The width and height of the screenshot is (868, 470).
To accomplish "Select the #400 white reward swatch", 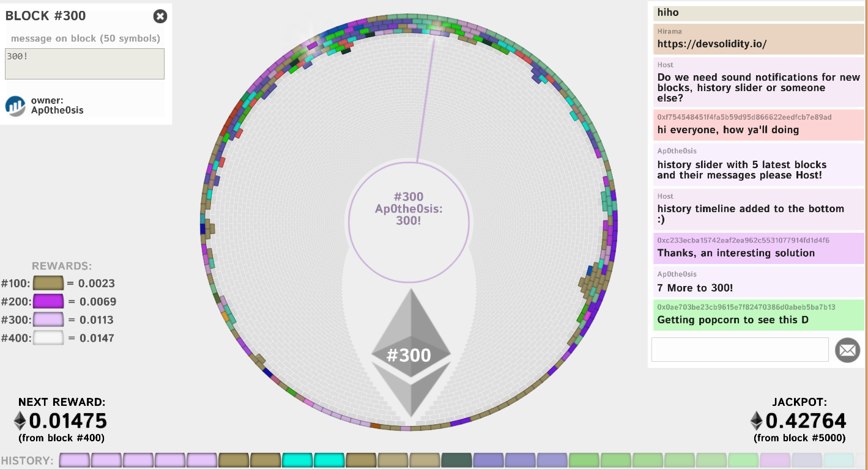I will [48, 338].
